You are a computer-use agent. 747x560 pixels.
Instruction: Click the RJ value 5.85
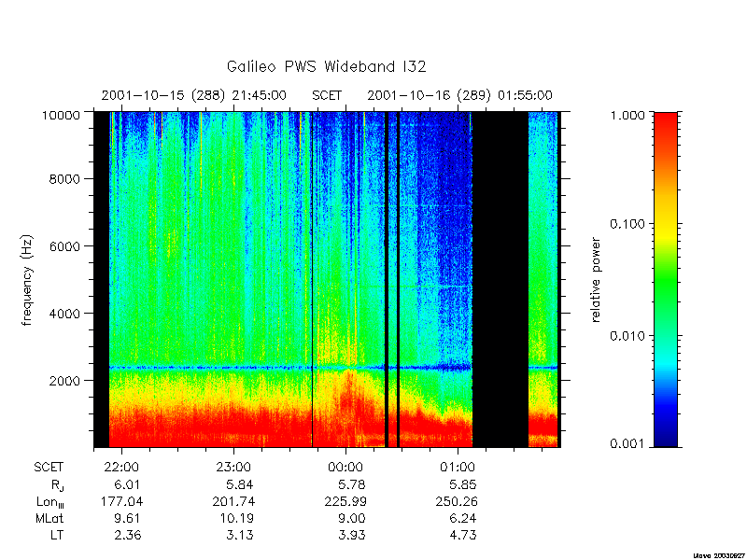[463, 484]
